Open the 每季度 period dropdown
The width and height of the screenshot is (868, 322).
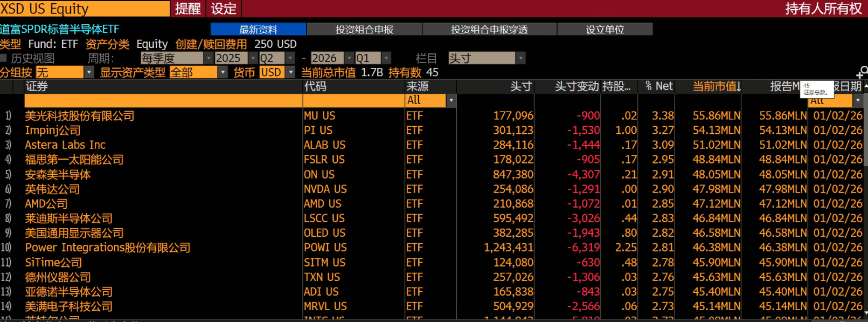click(208, 58)
